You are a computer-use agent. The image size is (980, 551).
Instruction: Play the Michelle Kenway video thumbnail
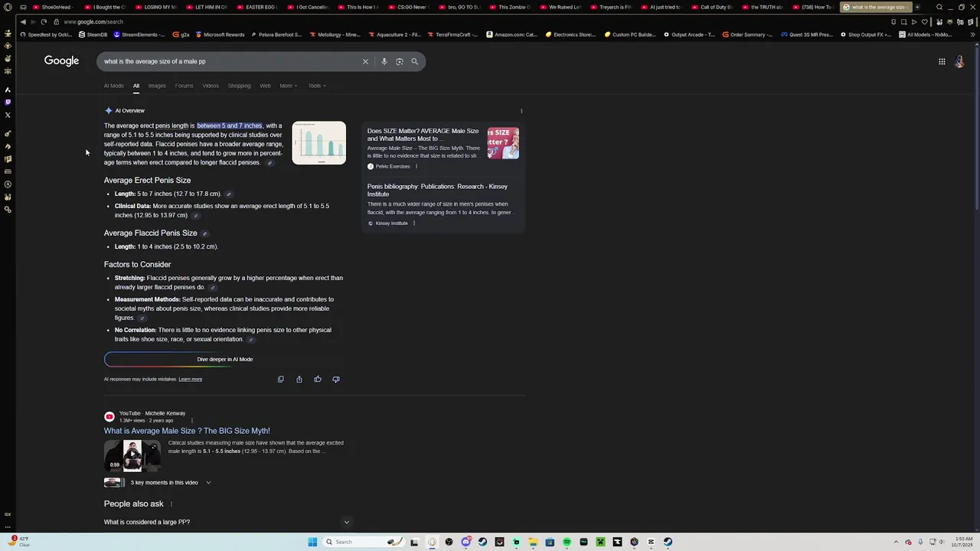[132, 456]
